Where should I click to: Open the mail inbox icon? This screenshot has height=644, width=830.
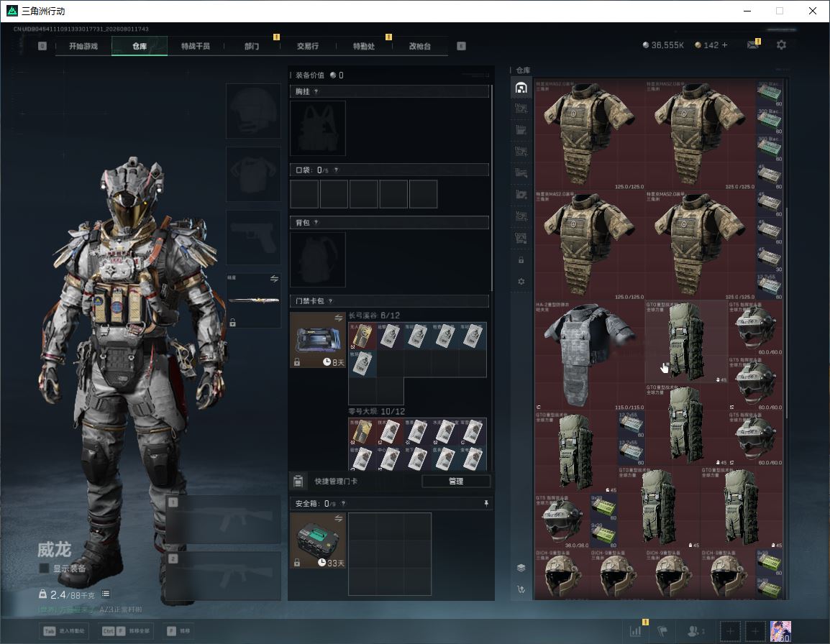click(x=753, y=45)
